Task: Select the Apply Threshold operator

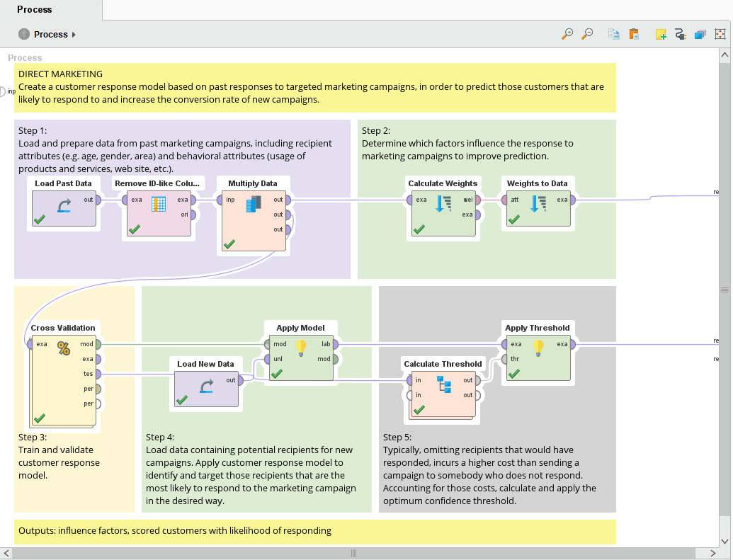Action: point(538,358)
